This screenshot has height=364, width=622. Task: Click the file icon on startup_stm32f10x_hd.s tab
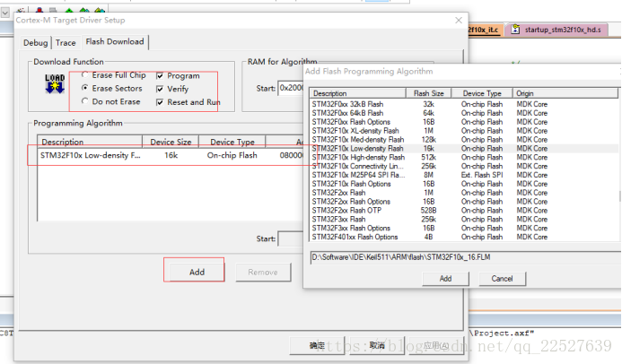(515, 30)
